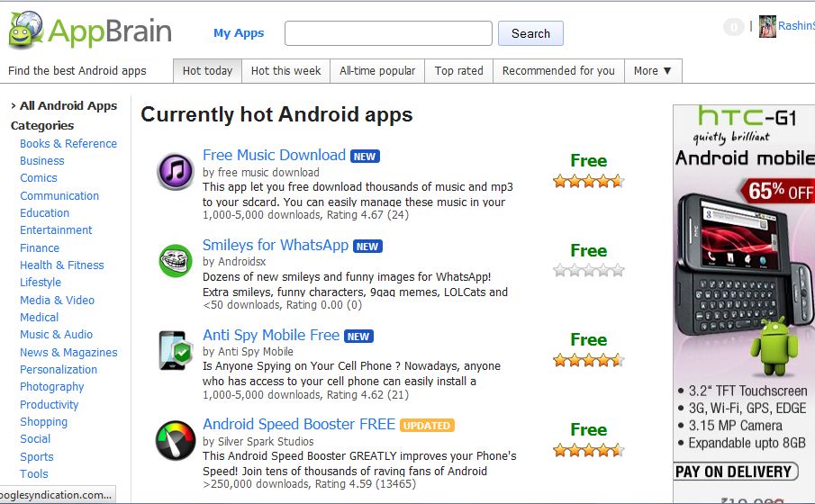Open the Smileys for WhatsApp troll-face icon

click(x=176, y=261)
